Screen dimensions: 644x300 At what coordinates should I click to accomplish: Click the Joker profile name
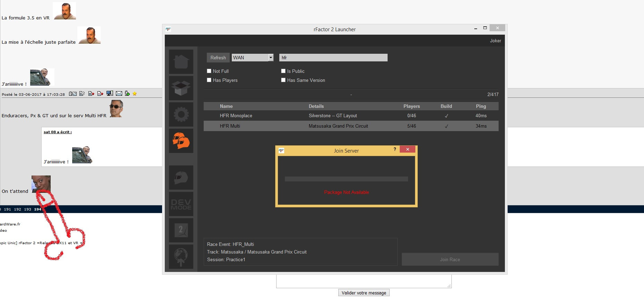point(495,41)
